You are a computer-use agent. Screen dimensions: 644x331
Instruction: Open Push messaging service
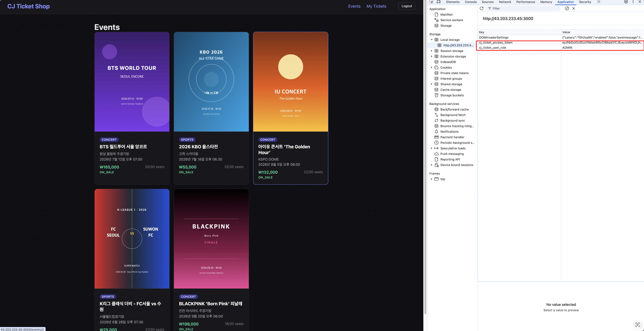point(452,154)
